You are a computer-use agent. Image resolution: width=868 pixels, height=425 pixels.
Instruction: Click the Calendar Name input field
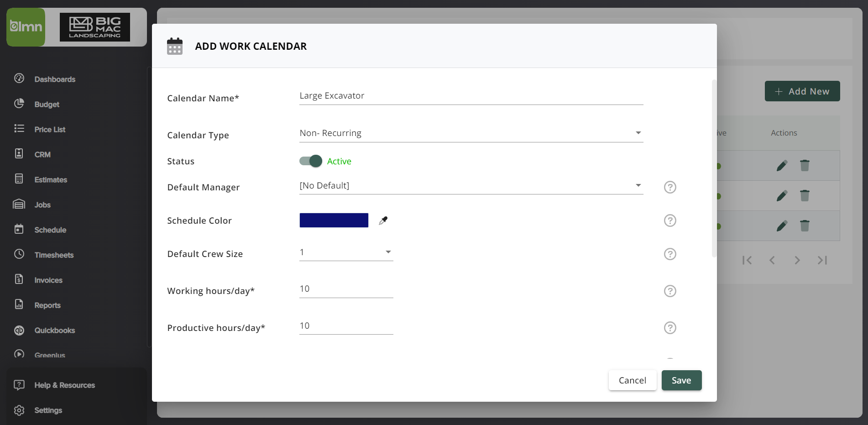pyautogui.click(x=471, y=96)
